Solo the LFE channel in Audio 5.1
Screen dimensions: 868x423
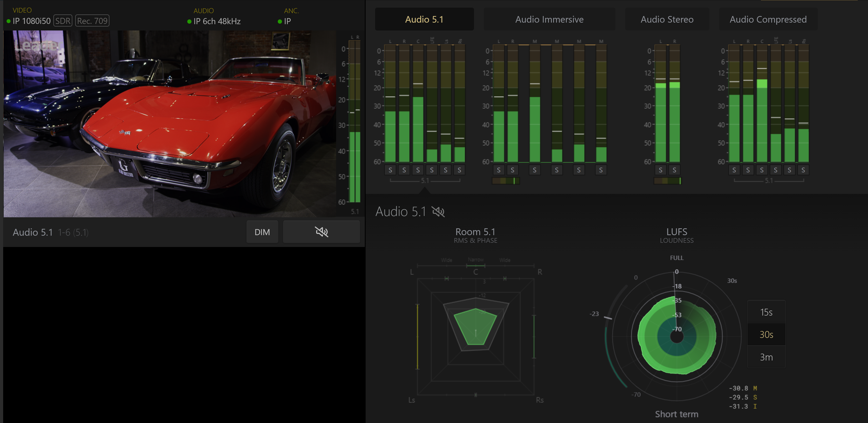[x=432, y=170]
